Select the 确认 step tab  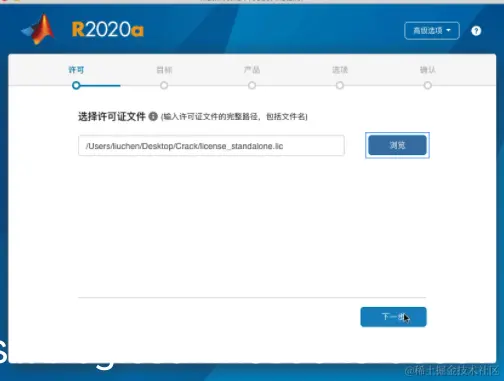pyautogui.click(x=428, y=70)
